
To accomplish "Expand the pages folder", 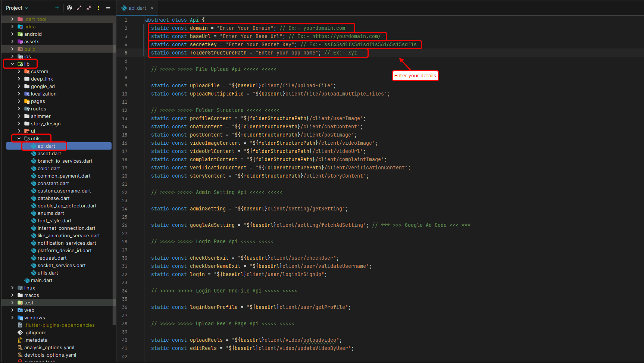I will (19, 101).
